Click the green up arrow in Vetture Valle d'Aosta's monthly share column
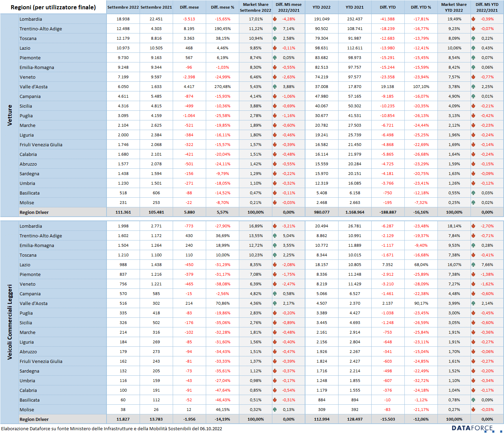 tap(275, 87)
